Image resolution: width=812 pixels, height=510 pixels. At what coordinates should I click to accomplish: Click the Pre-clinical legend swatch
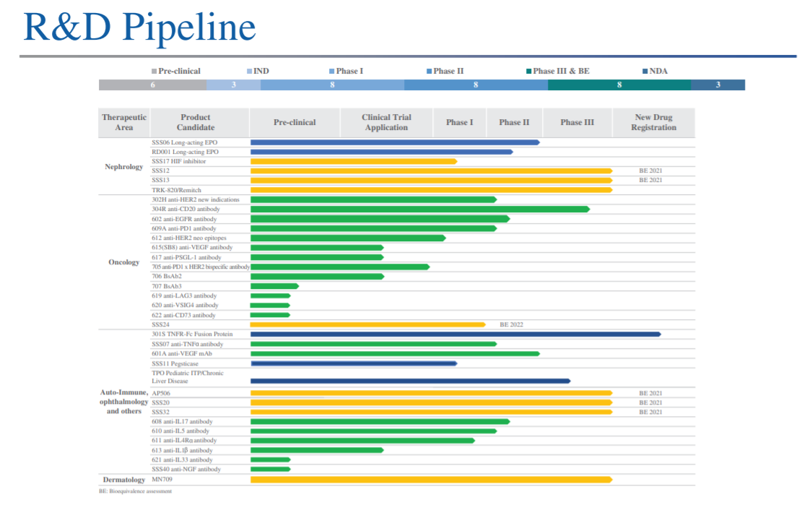point(154,72)
